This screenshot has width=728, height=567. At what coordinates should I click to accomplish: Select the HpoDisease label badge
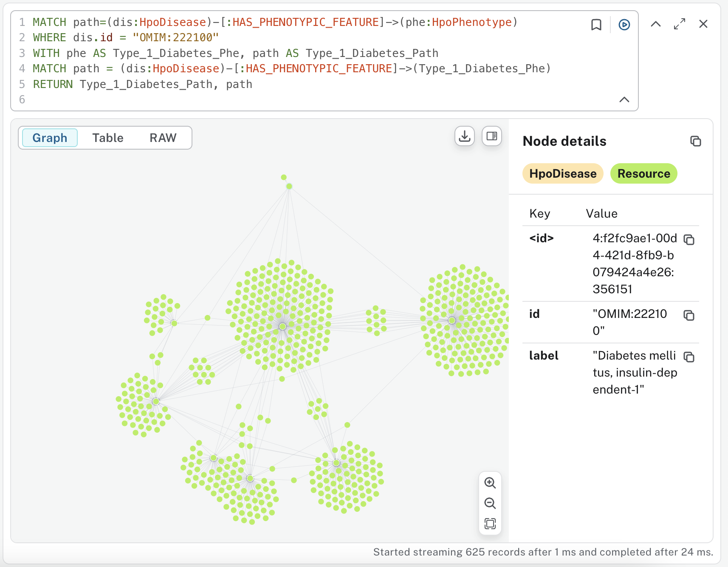(563, 173)
